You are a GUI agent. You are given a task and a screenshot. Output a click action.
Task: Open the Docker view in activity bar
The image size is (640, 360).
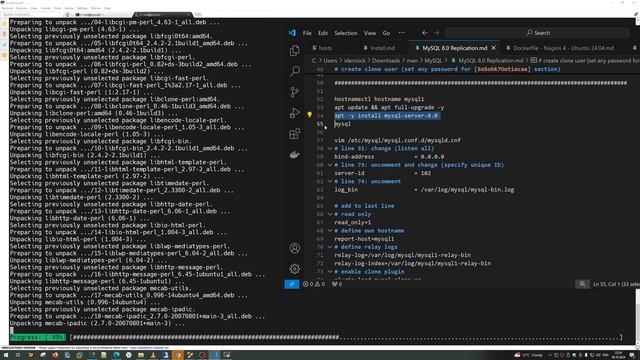294,155
